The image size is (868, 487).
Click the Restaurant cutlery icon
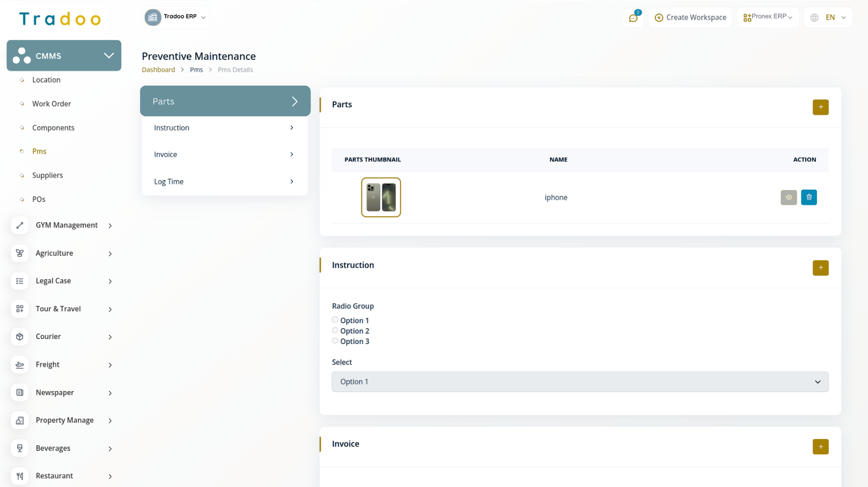tap(20, 476)
